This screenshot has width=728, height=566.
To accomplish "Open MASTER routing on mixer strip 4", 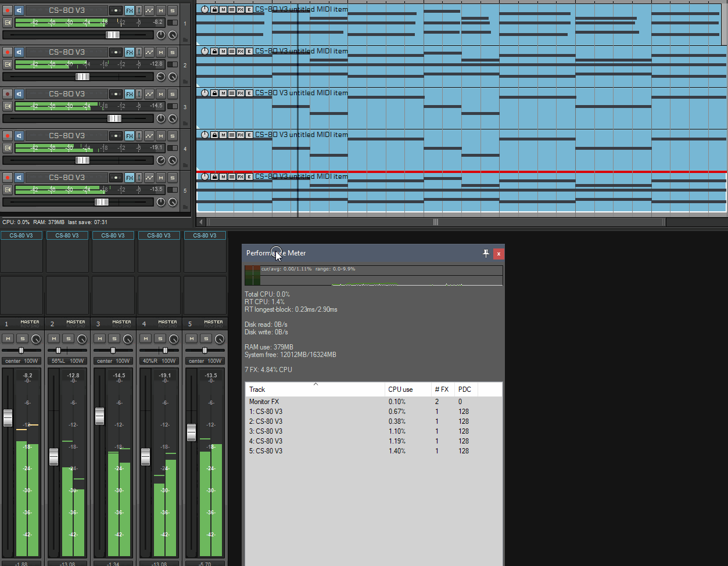I will [168, 323].
